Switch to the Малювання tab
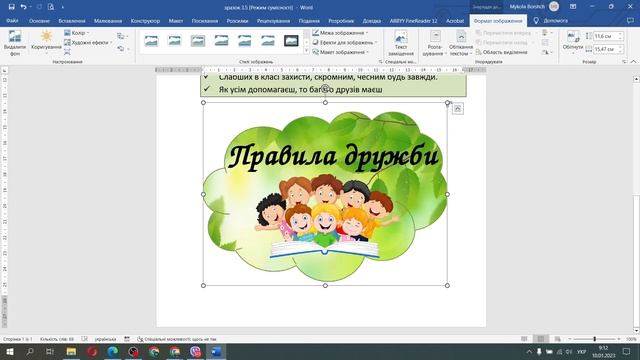 (x=108, y=20)
